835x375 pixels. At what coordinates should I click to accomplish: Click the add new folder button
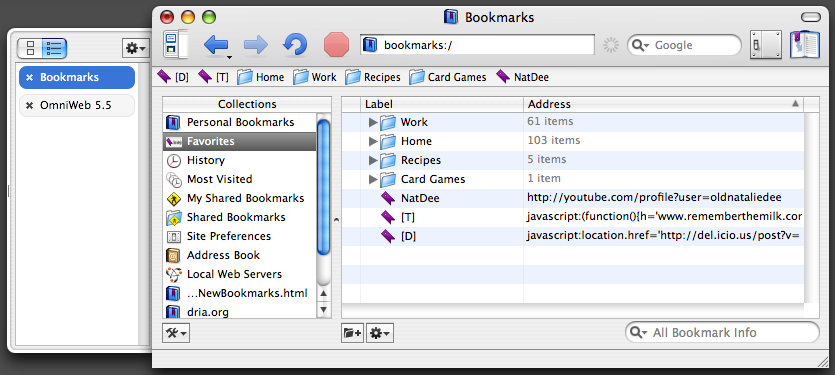(353, 333)
